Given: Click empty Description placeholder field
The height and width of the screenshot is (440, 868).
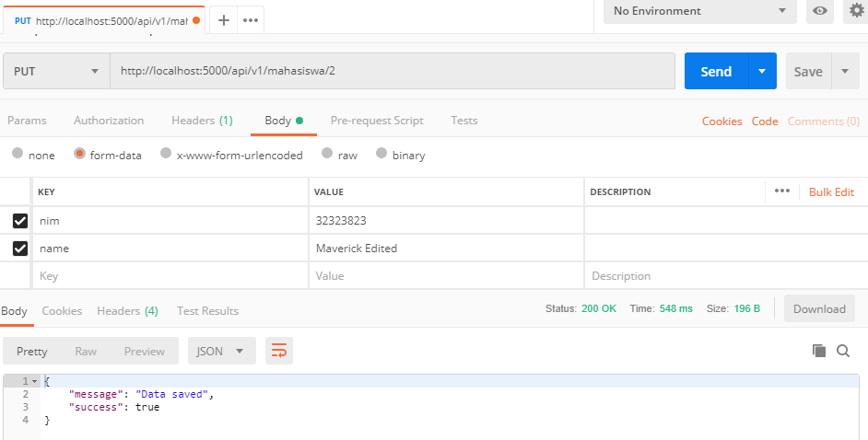Looking at the screenshot, I should (726, 276).
